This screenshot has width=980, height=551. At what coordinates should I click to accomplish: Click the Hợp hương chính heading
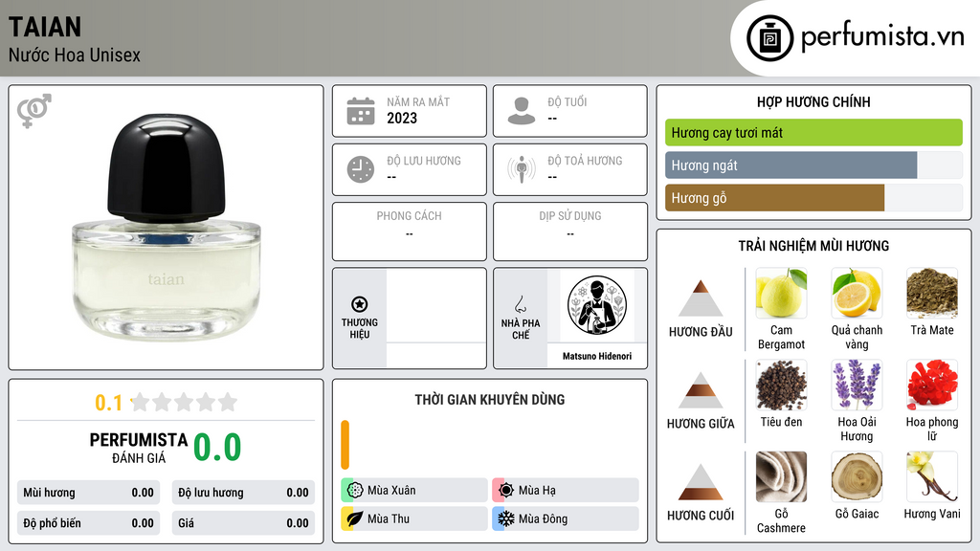813,101
